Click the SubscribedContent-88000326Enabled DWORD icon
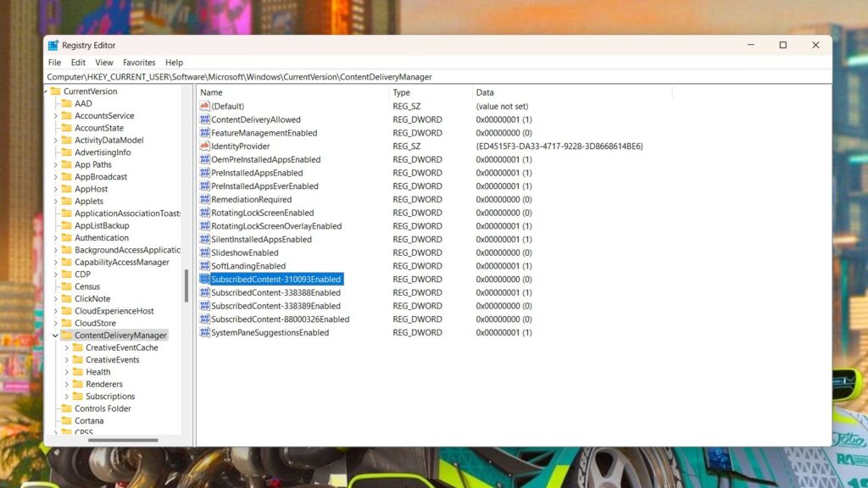 point(204,319)
